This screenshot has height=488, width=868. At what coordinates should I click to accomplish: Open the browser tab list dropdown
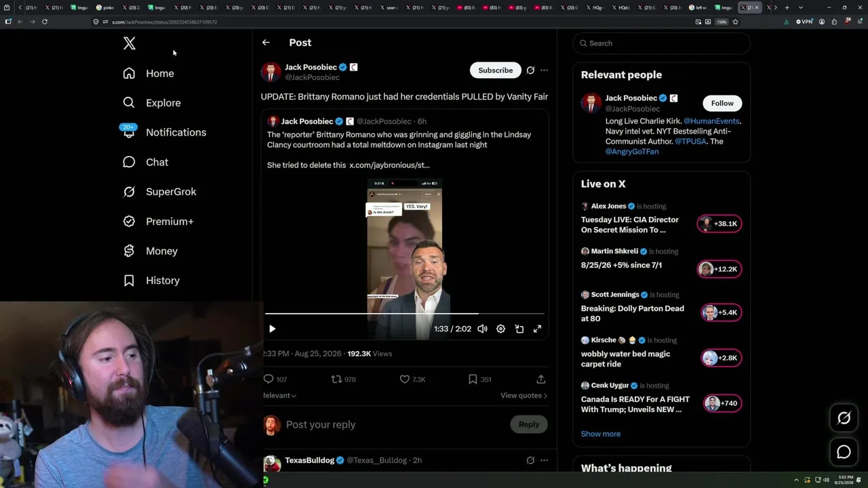point(801,7)
